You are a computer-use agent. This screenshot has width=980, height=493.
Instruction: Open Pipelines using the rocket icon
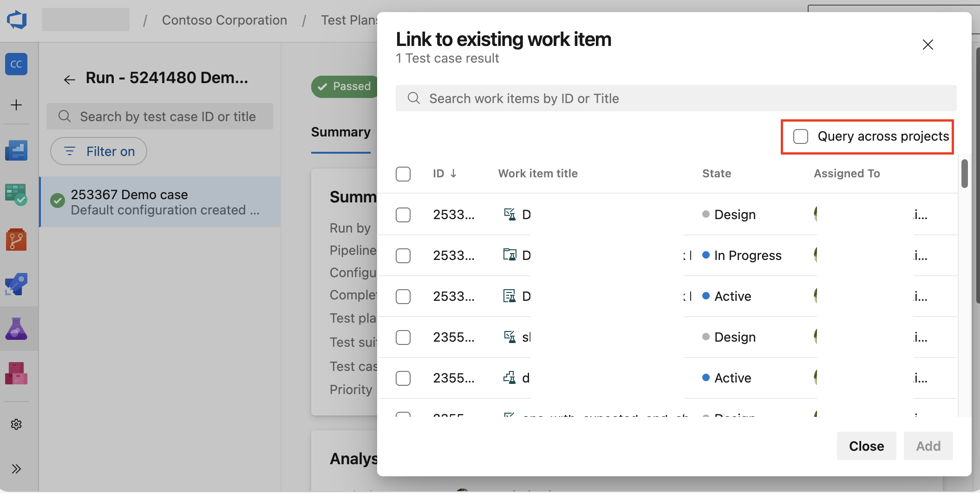point(17,284)
